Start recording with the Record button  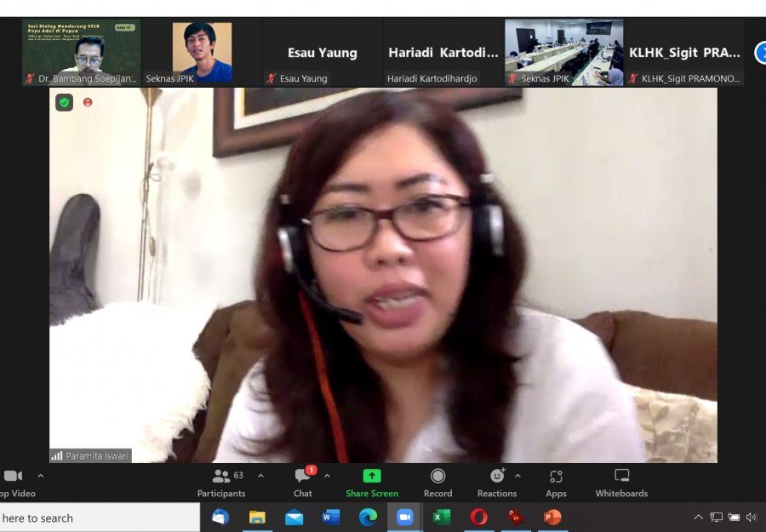coord(437,483)
